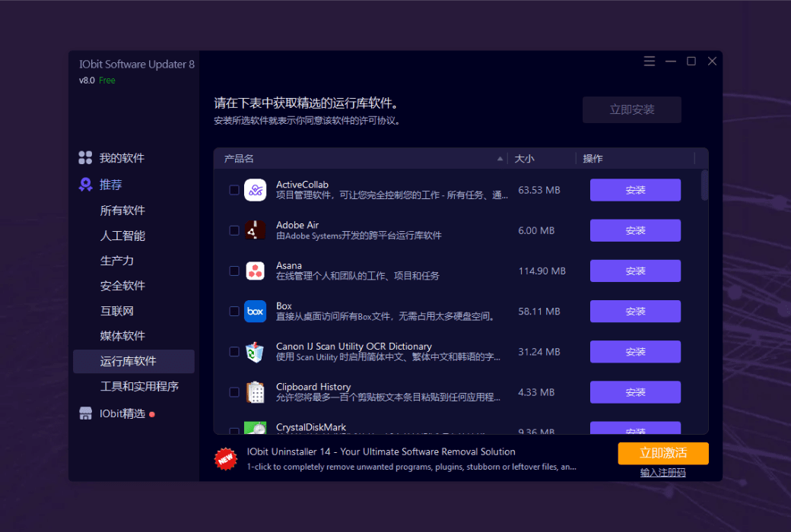The height and width of the screenshot is (532, 791).
Task: Click the 63.53 MB size value
Action: (x=538, y=190)
